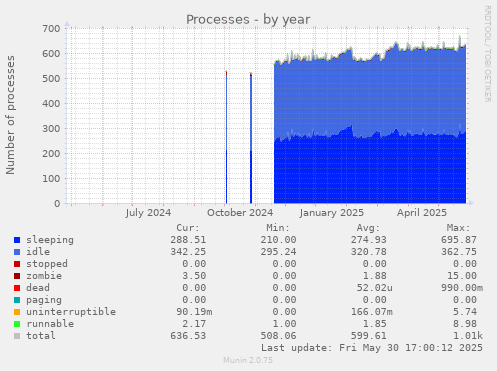This screenshot has width=497, height=371.
Task: Click zombie current value 3.50
Action: tap(194, 276)
